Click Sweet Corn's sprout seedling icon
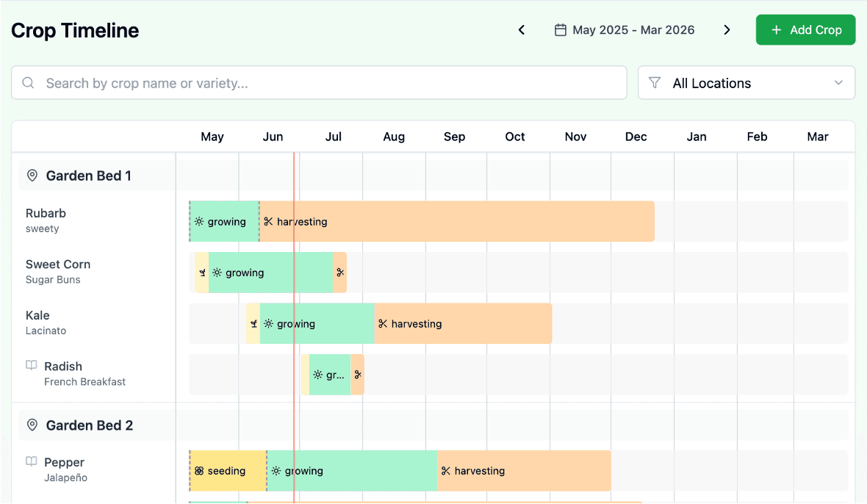 202,273
